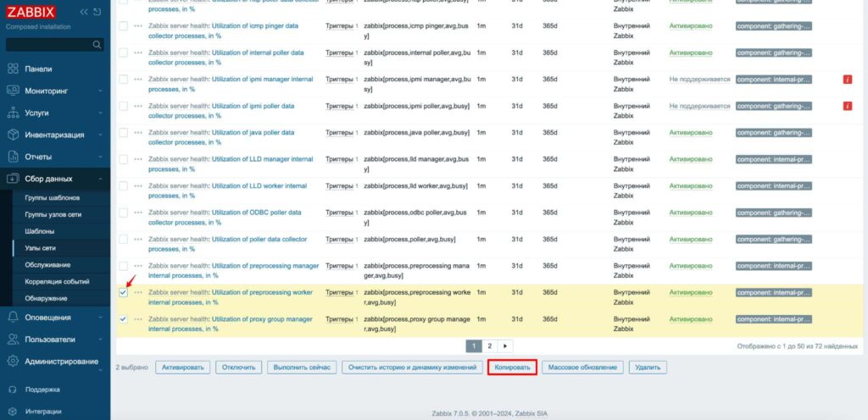This screenshot has width=868, height=420.
Task: Expand the Пользователи menu chevron
Action: (100, 340)
